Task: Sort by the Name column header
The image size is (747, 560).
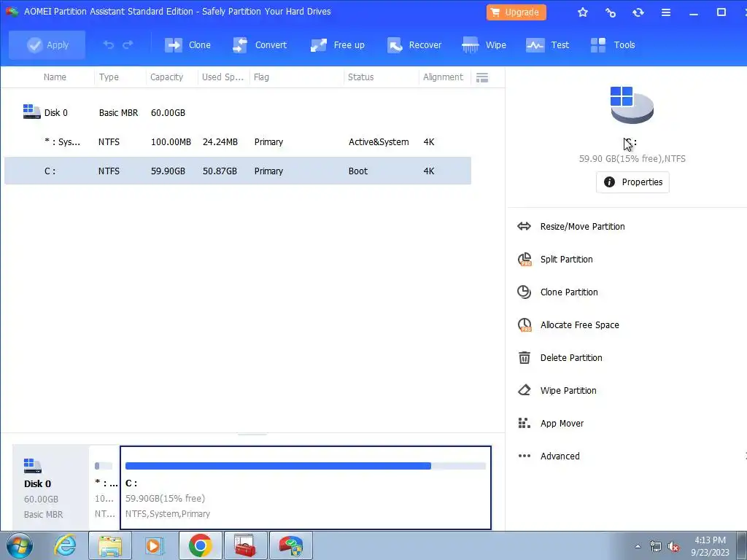Action: tap(55, 77)
